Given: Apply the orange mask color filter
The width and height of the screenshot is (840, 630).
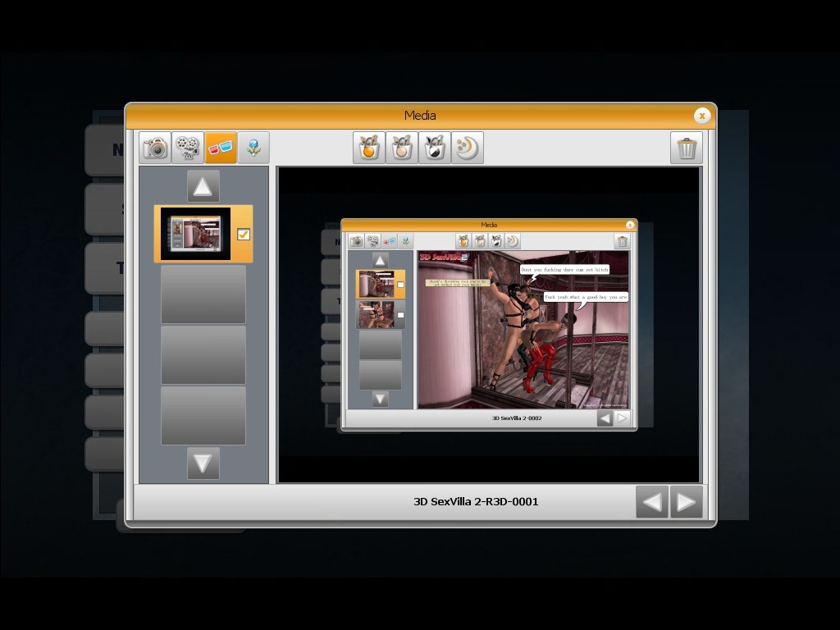Looking at the screenshot, I should 369,148.
